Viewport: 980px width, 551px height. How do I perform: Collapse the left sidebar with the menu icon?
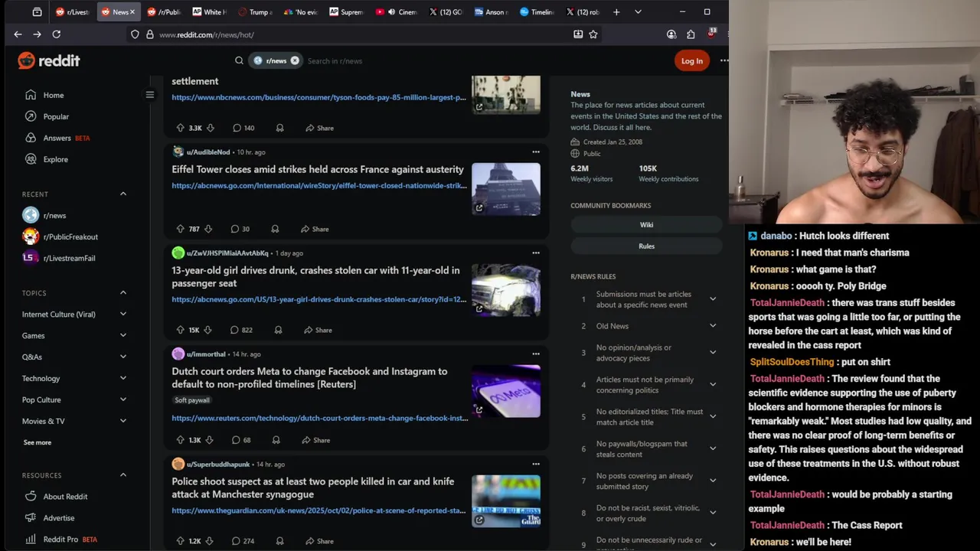pos(150,95)
